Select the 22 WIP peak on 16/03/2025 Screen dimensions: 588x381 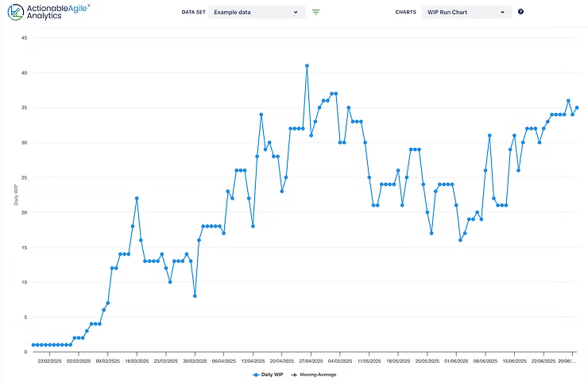pos(137,198)
